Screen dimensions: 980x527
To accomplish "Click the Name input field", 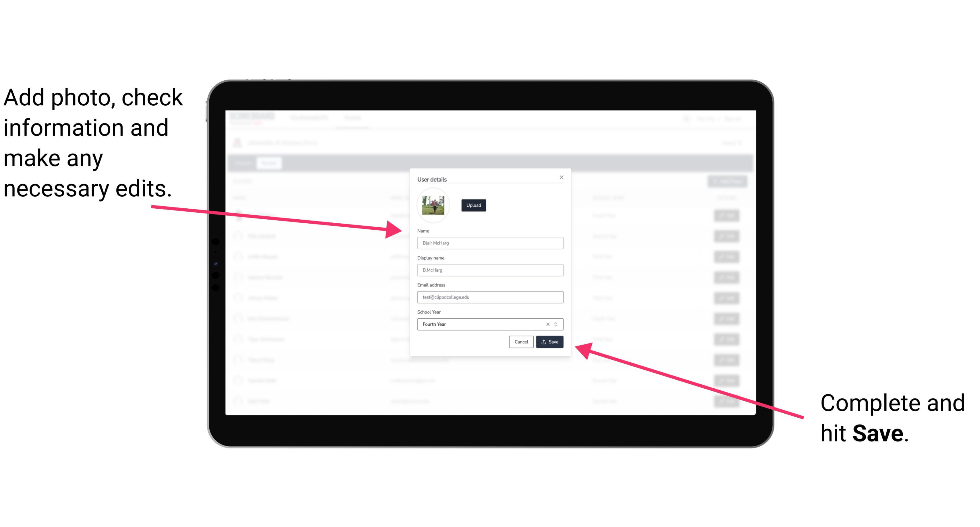I will coord(490,243).
